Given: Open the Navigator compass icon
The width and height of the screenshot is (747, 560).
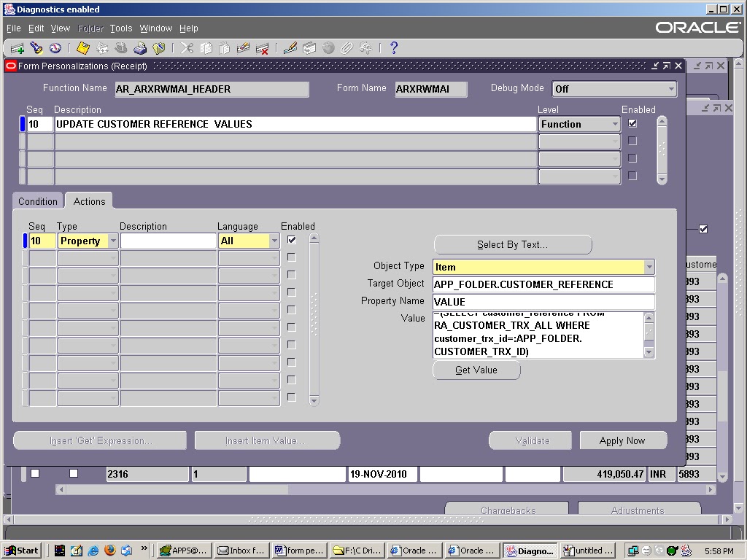Looking at the screenshot, I should [55, 48].
